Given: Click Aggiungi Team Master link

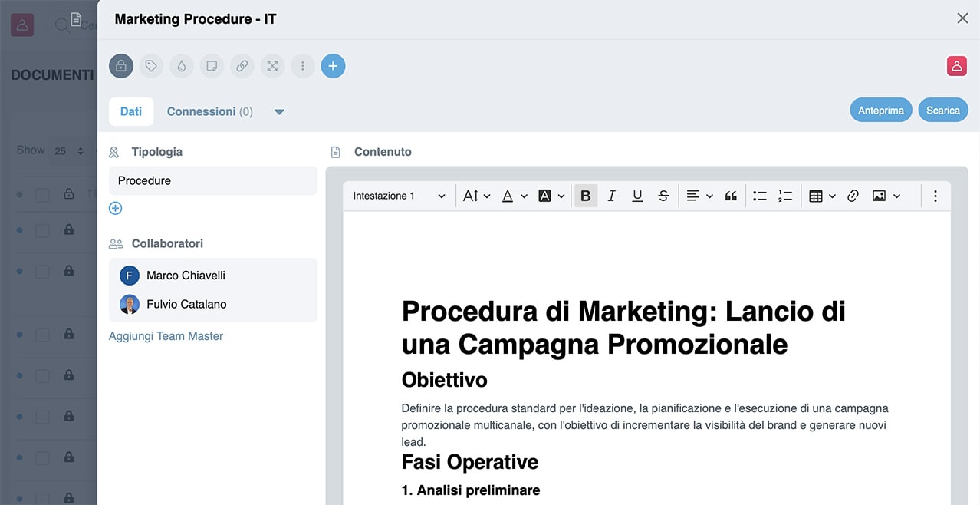Looking at the screenshot, I should click(166, 336).
